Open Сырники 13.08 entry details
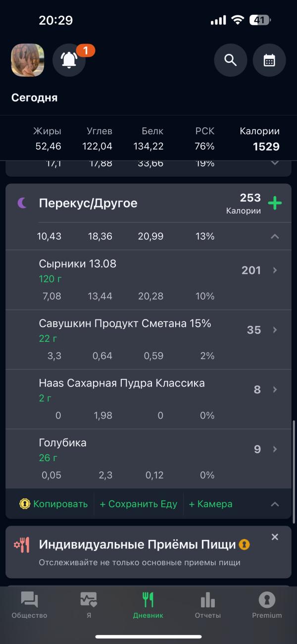Image resolution: width=297 pixels, height=644 pixels. (148, 280)
